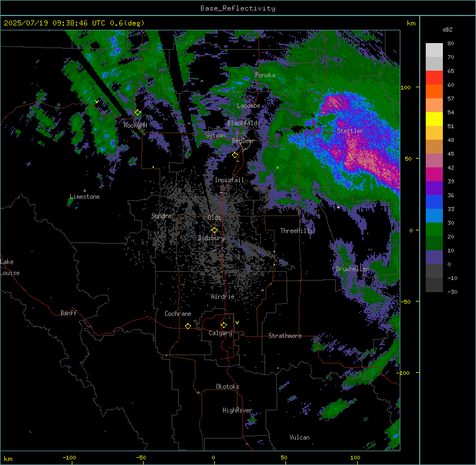The width and height of the screenshot is (476, 465).
Task: Pick the red swatch in dBZ legend
Action: 434,78
